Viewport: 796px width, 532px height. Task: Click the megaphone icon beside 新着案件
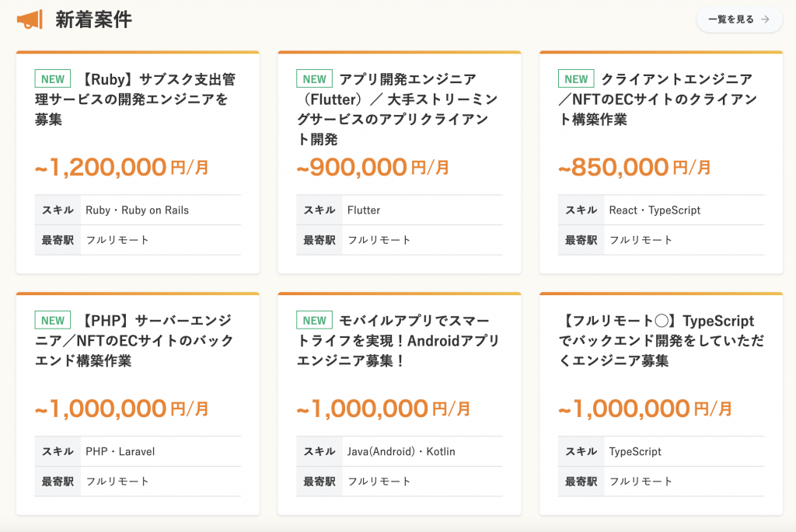click(x=30, y=19)
